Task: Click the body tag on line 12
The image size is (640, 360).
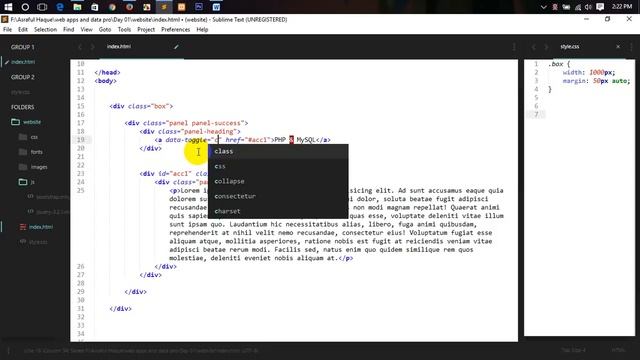Action: [x=105, y=81]
